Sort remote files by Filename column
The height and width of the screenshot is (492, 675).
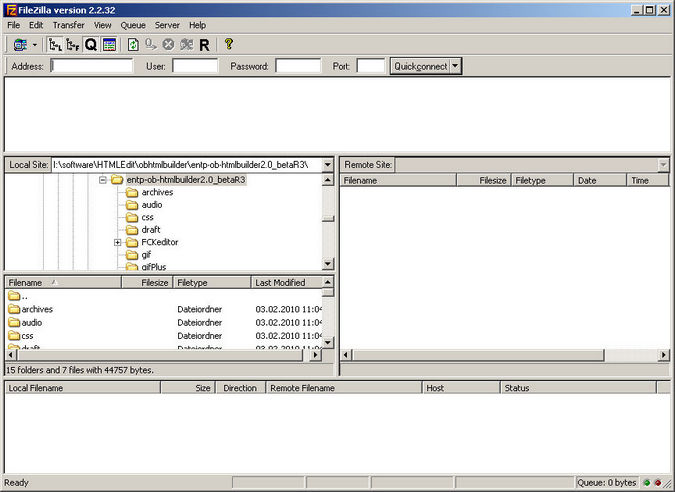point(398,180)
